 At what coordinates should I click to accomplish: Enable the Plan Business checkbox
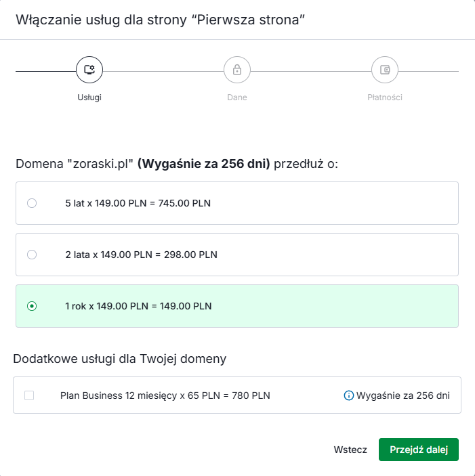click(x=29, y=395)
